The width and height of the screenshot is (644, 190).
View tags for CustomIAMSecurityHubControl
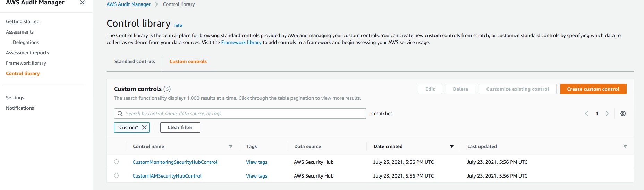(x=257, y=176)
